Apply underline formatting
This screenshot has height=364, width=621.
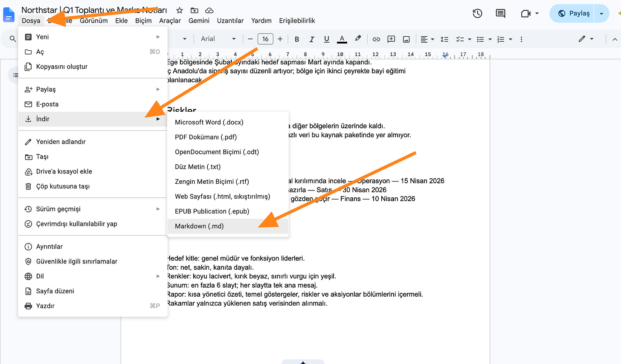pos(327,39)
